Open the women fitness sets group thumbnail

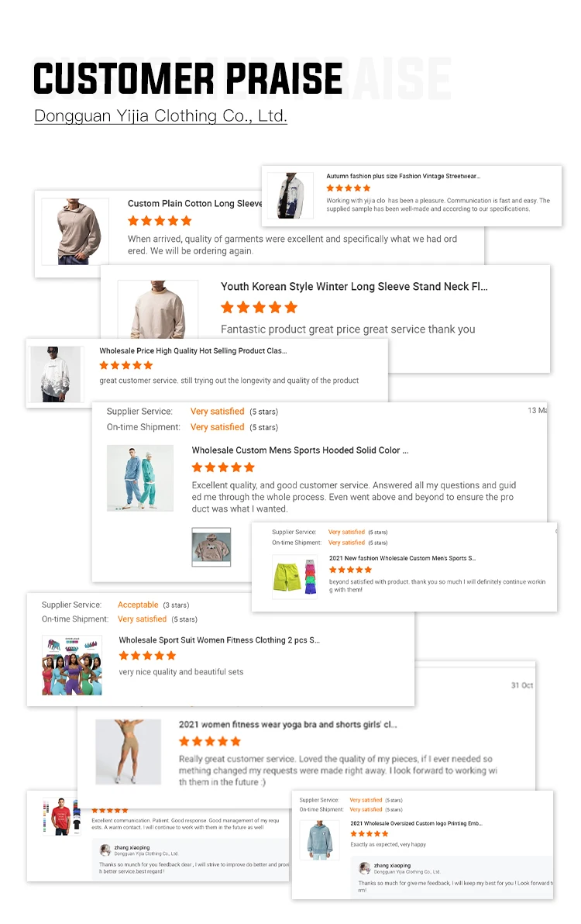coord(72,665)
